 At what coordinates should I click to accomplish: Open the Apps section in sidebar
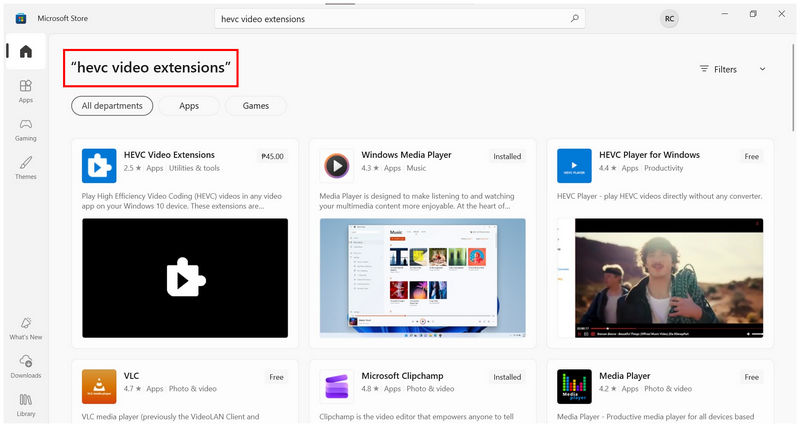click(26, 91)
